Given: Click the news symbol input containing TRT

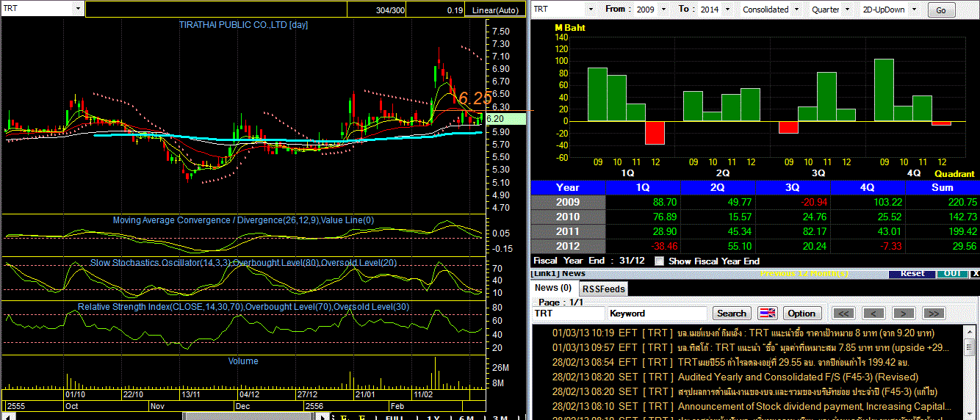Looking at the screenshot, I should coord(569,313).
